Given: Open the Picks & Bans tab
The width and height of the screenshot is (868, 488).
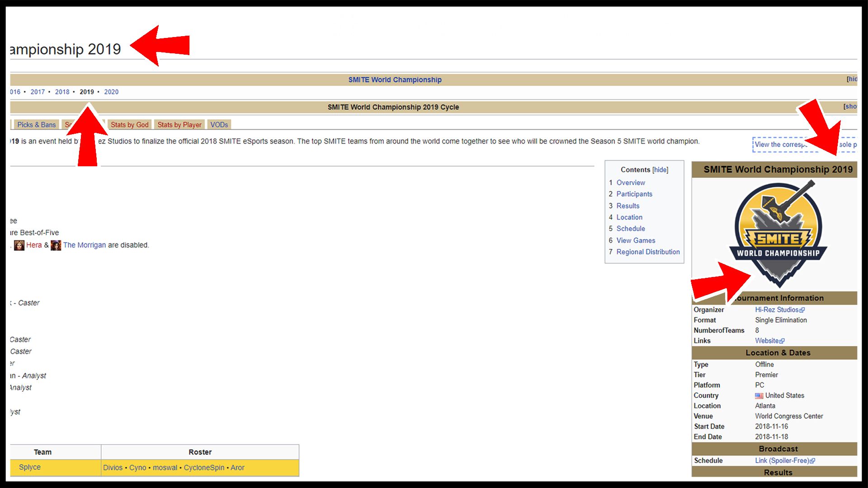Looking at the screenshot, I should pos(37,125).
